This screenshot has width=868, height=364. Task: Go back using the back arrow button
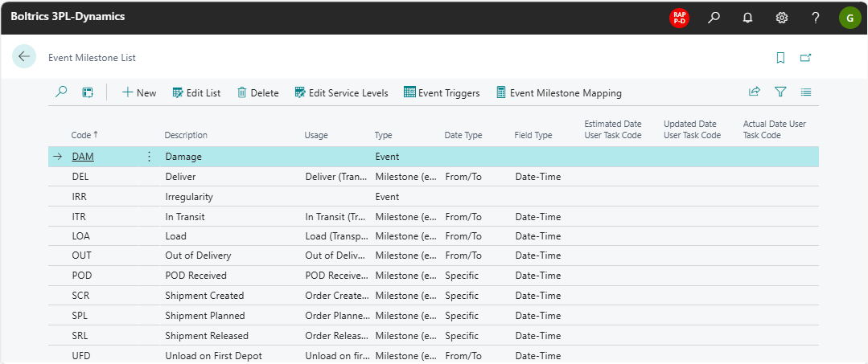(x=24, y=56)
